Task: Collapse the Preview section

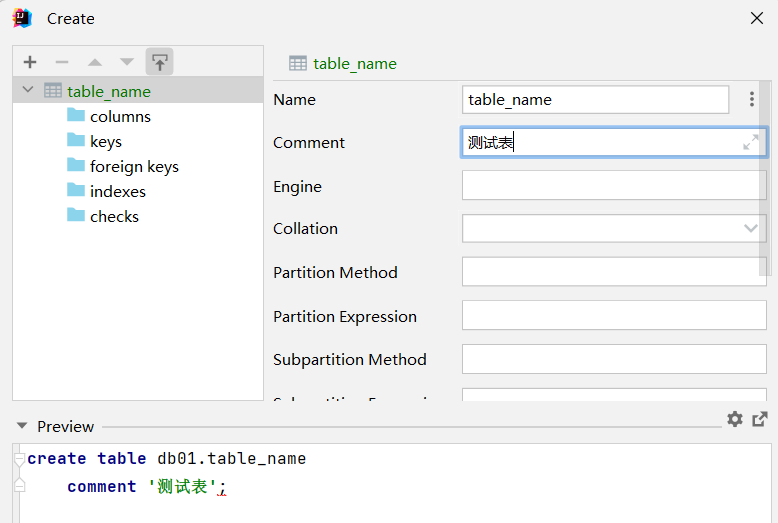Action: [22, 427]
